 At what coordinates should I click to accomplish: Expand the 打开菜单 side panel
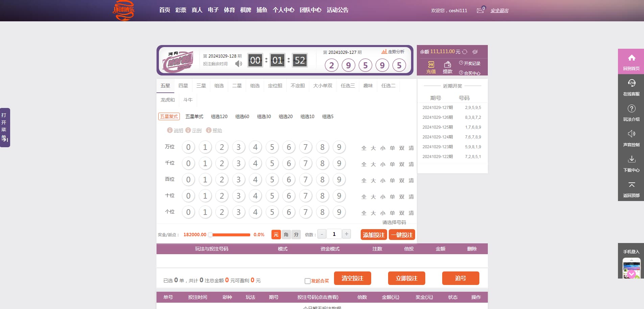[5, 128]
